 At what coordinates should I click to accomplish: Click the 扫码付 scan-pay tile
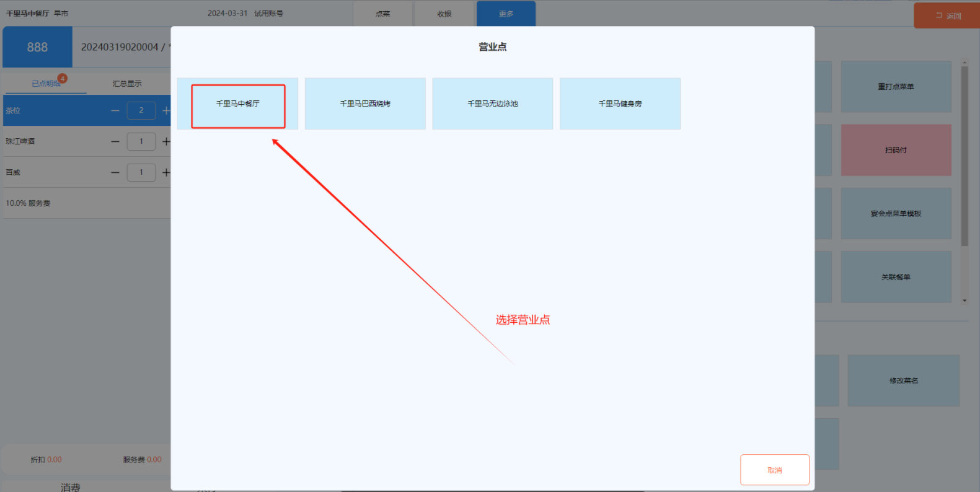[896, 150]
